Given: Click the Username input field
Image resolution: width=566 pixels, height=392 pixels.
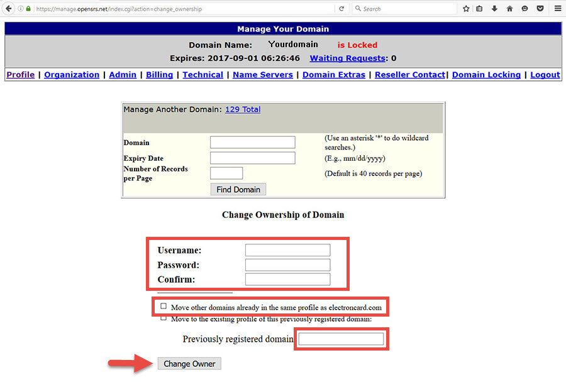Looking at the screenshot, I should point(287,250).
